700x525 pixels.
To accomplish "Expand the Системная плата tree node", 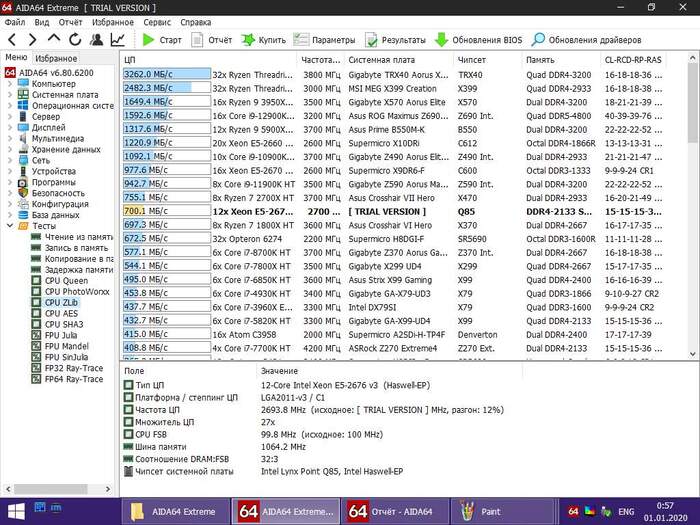I will coord(10,95).
